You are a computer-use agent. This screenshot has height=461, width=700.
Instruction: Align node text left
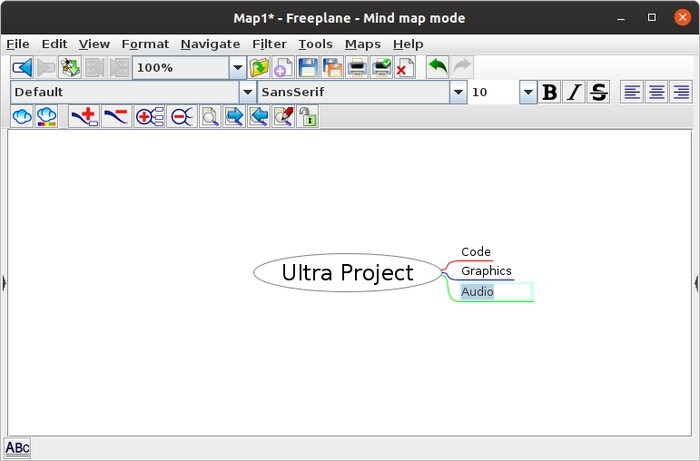click(x=632, y=92)
